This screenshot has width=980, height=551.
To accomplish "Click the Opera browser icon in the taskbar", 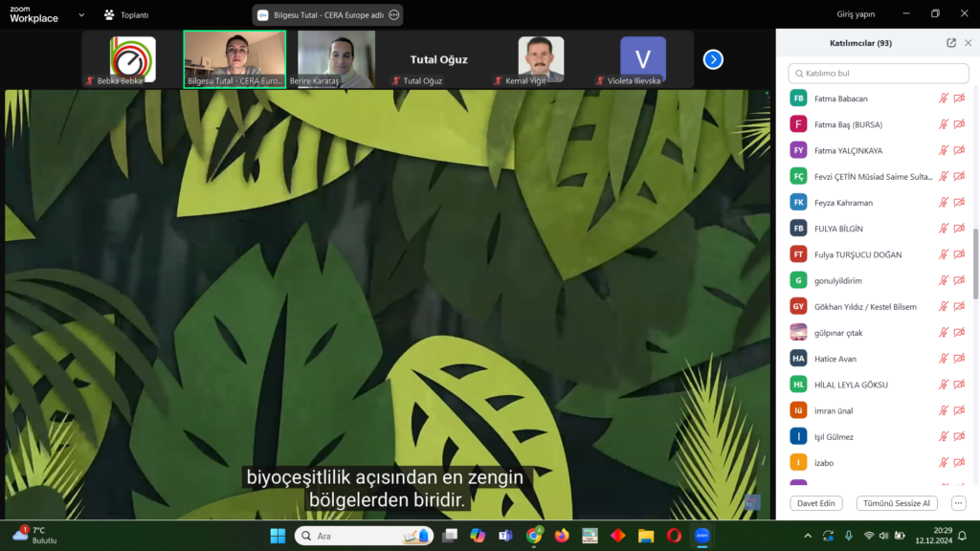I will point(674,536).
